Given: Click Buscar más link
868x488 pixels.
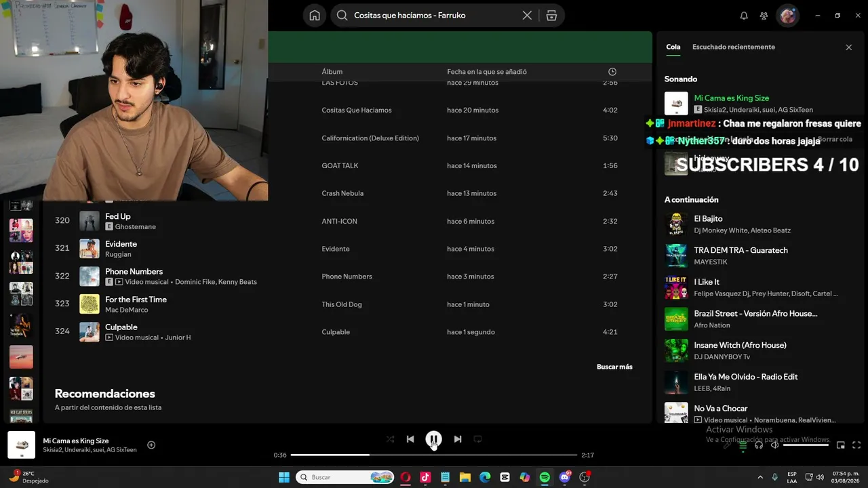Looking at the screenshot, I should (614, 367).
